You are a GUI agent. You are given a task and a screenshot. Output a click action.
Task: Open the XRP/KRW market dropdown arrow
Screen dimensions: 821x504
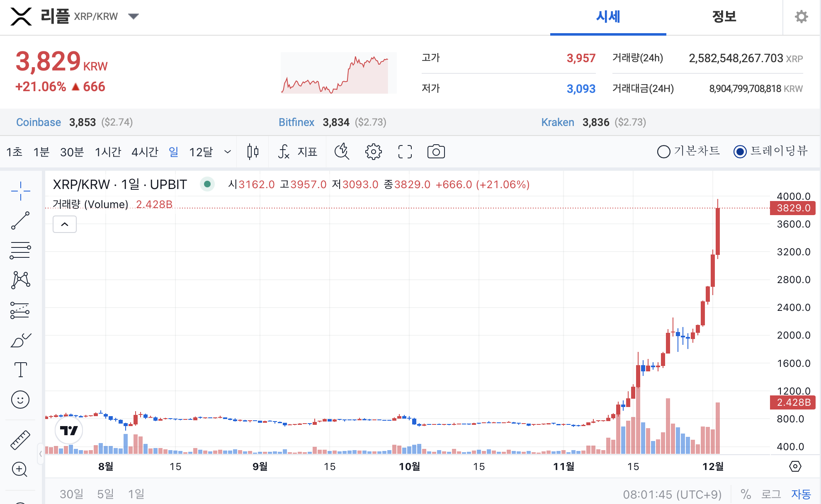coord(134,17)
